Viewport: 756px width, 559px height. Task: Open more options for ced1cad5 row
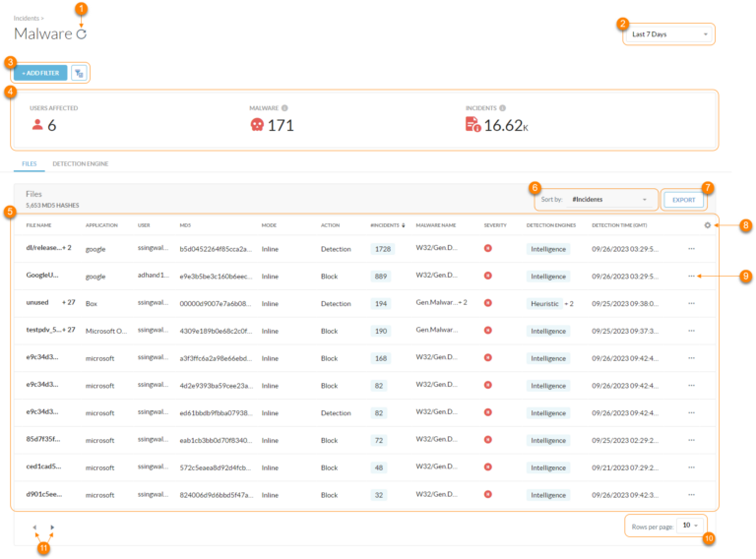point(691,467)
